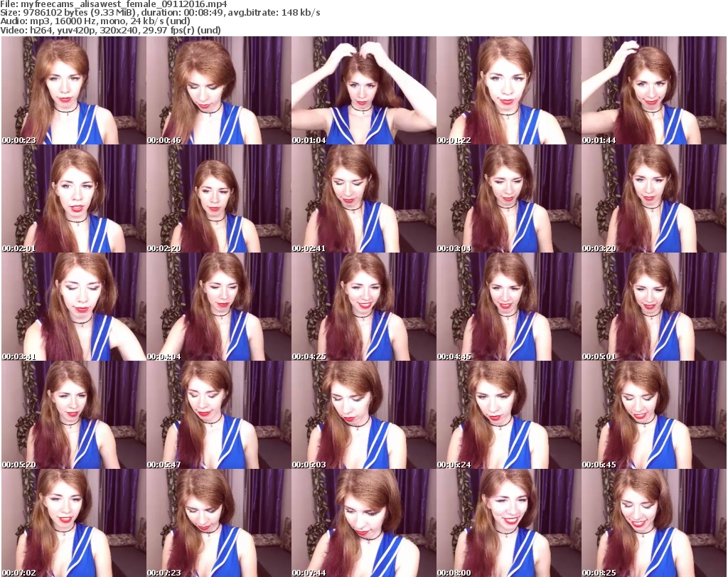Click the thumbnail frame stamped 00:07:23
This screenshot has height=577, width=728.
coord(219,523)
